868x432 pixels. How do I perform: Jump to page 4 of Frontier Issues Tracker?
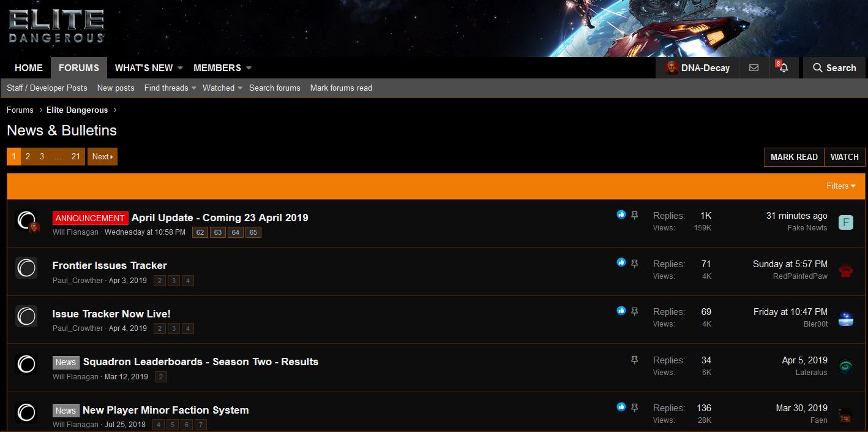pyautogui.click(x=188, y=281)
